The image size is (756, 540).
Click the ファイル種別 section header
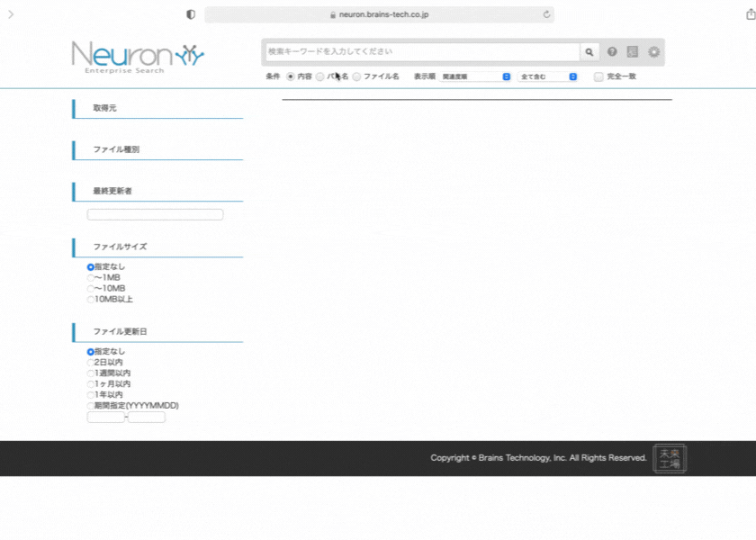point(157,150)
